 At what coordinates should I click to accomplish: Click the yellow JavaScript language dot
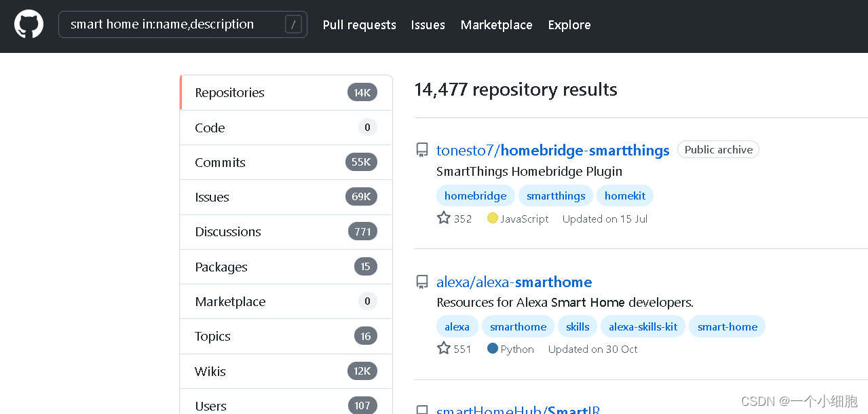click(493, 218)
